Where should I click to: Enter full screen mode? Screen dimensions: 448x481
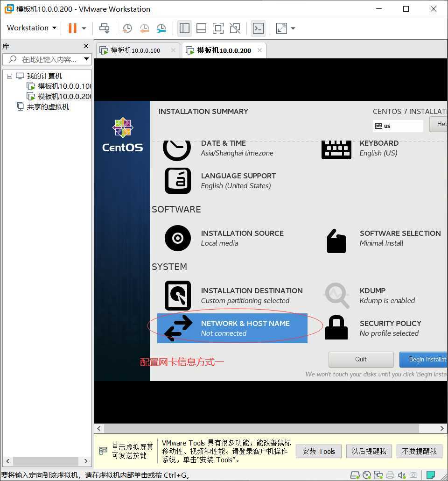(218, 28)
